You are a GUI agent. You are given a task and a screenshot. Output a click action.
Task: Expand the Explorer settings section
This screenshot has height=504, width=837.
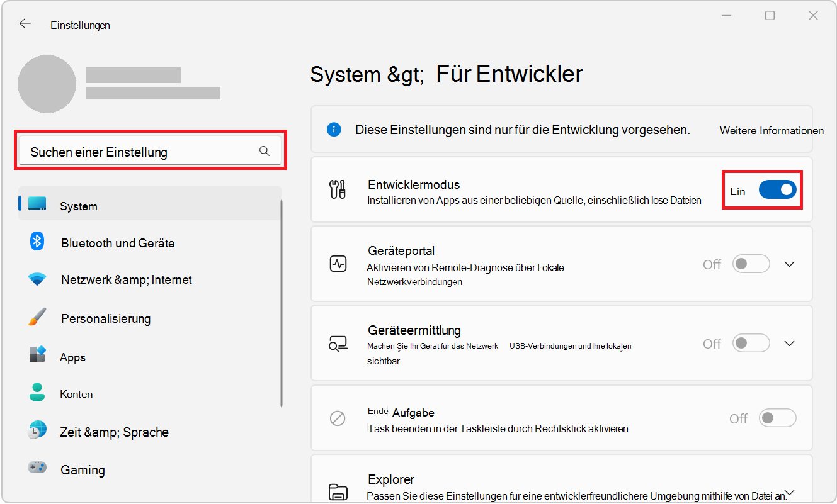(789, 493)
